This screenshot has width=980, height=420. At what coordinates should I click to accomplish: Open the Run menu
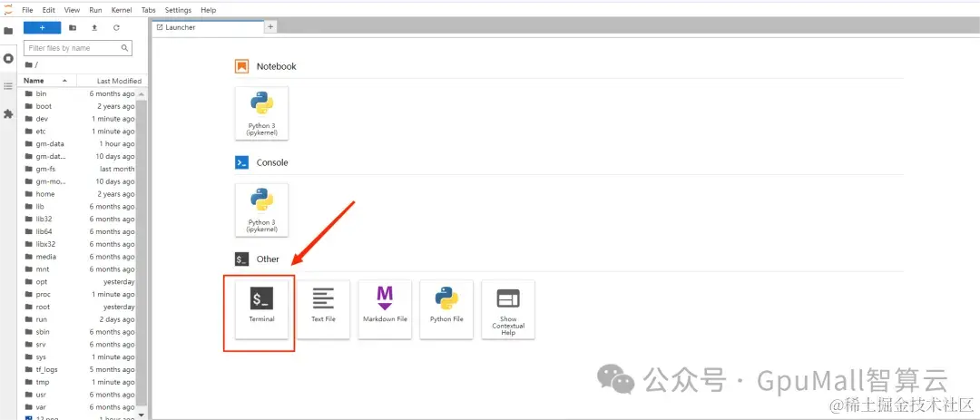pyautogui.click(x=95, y=10)
